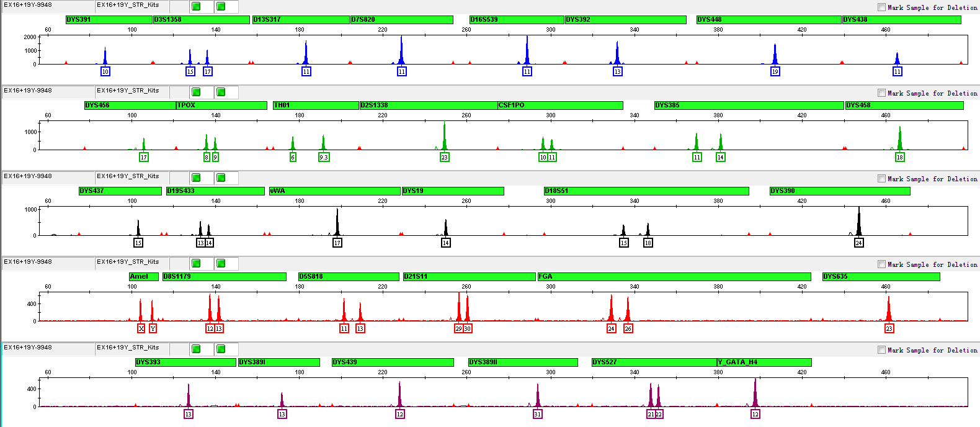Check Mark Sample for Deletion in blue DYS391 panel
The height and width of the screenshot is (427, 980).
tap(881, 7)
